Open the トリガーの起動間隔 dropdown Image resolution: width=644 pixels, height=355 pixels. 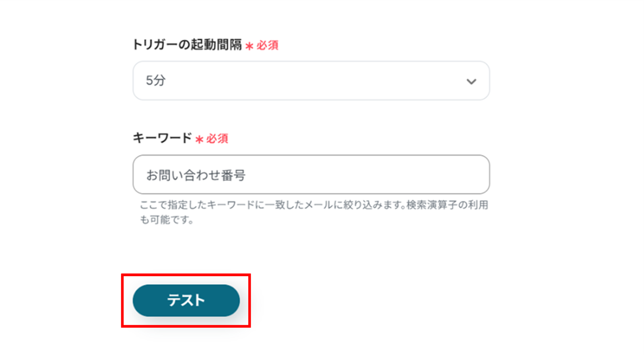tap(311, 81)
